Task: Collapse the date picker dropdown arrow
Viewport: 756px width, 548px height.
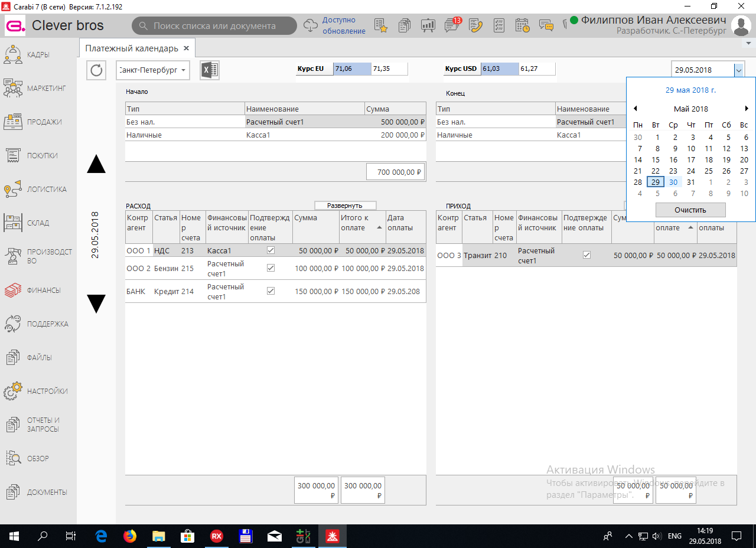Action: click(738, 70)
